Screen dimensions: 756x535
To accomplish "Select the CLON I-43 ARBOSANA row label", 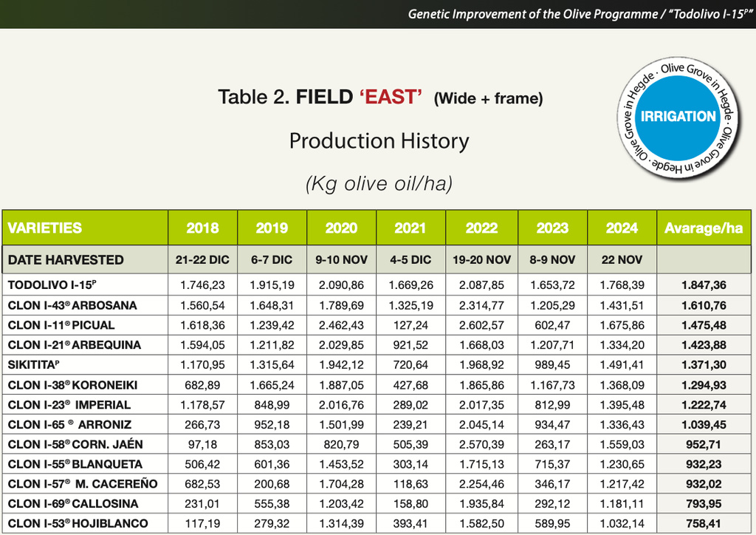I will (x=72, y=305).
